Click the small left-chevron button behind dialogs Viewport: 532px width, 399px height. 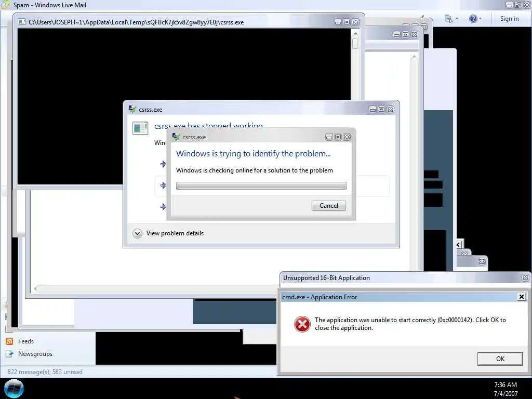click(x=459, y=244)
